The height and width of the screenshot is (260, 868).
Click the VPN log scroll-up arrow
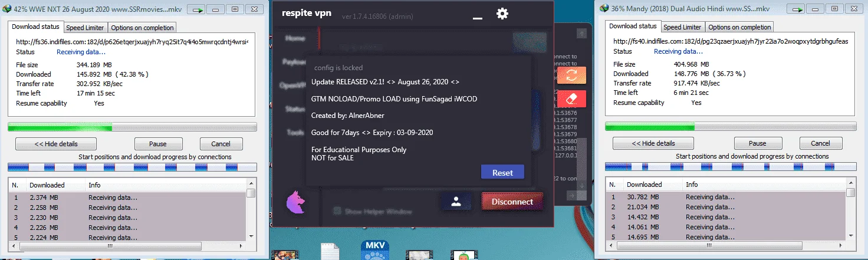click(581, 34)
